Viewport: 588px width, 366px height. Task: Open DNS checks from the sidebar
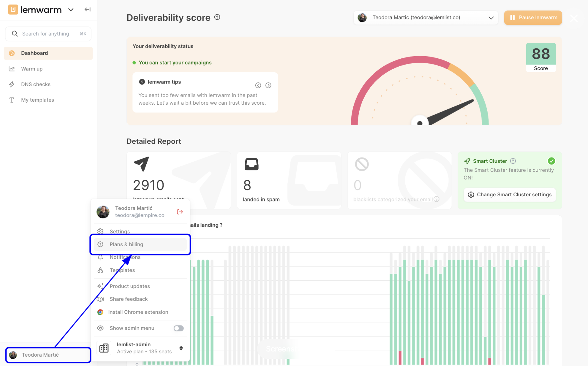tap(36, 84)
